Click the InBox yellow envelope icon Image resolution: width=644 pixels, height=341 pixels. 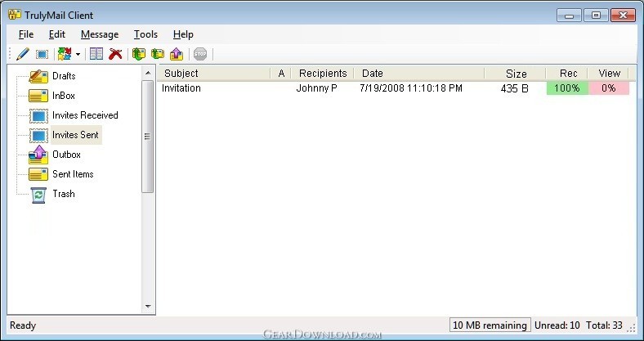click(38, 96)
